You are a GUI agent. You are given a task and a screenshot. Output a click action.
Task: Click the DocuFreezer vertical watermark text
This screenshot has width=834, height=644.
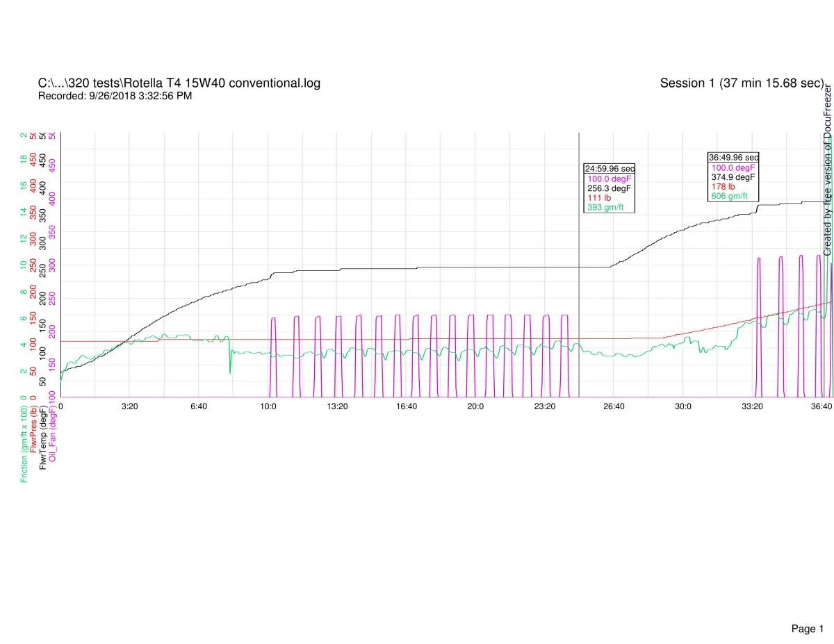828,170
